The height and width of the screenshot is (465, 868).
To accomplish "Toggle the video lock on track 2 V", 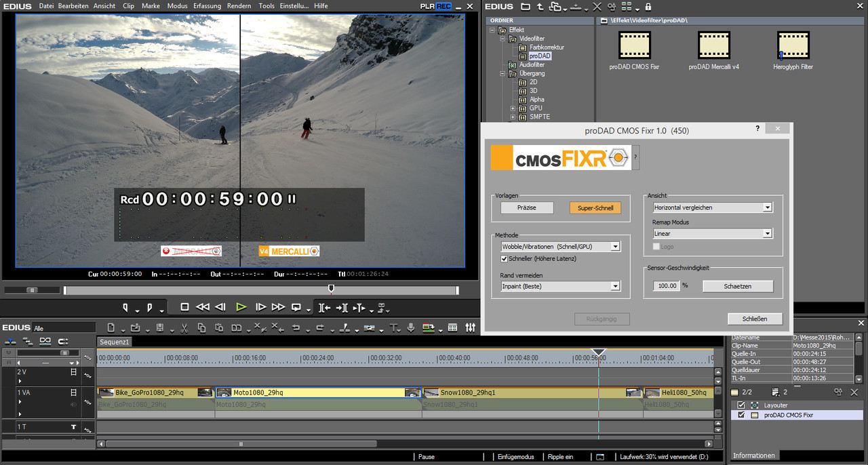I will point(74,372).
